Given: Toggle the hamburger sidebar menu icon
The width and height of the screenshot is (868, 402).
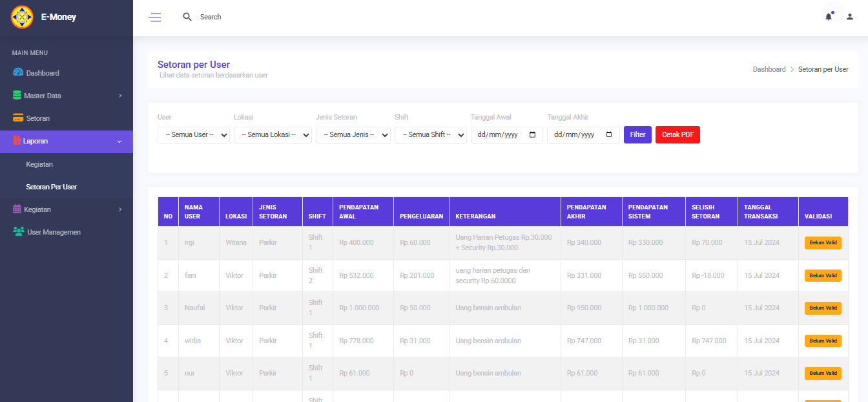Looking at the screenshot, I should pos(155,17).
